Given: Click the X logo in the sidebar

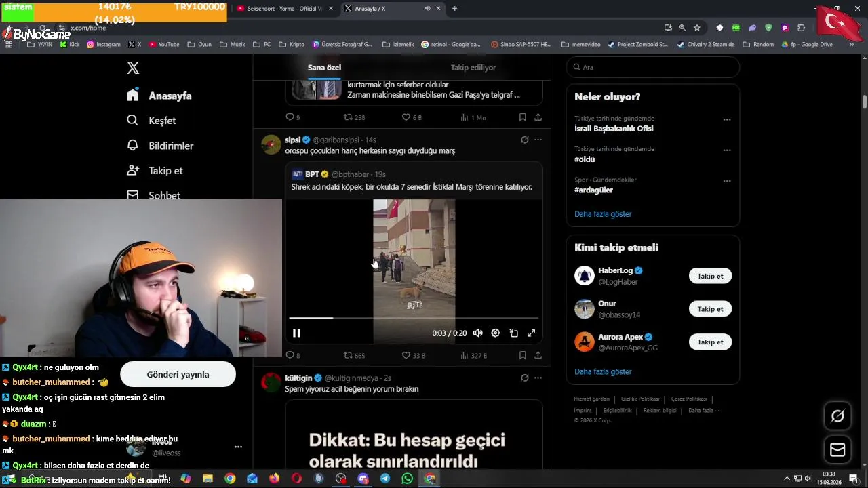Looking at the screenshot, I should pos(133,68).
